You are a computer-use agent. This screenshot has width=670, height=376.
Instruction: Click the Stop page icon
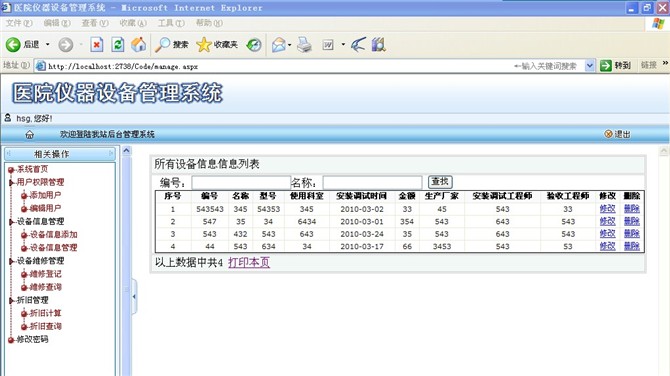click(97, 44)
